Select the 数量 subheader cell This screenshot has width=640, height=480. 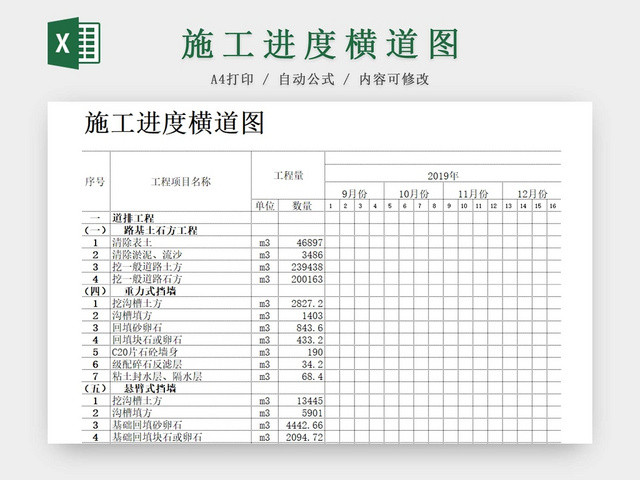[302, 206]
